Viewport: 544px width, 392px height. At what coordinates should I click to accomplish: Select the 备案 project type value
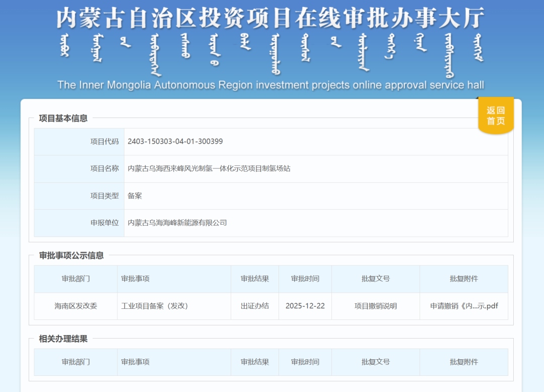(x=134, y=196)
